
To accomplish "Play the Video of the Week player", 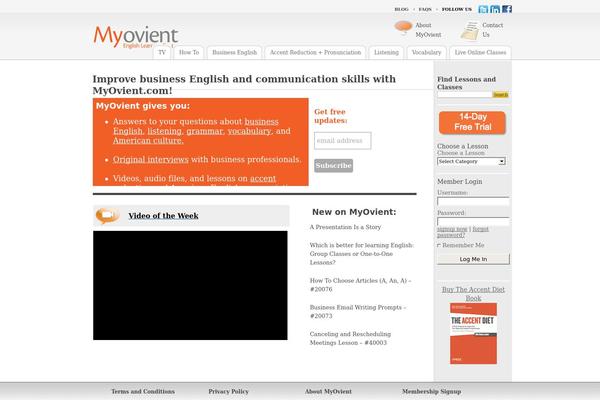I will [x=190, y=285].
